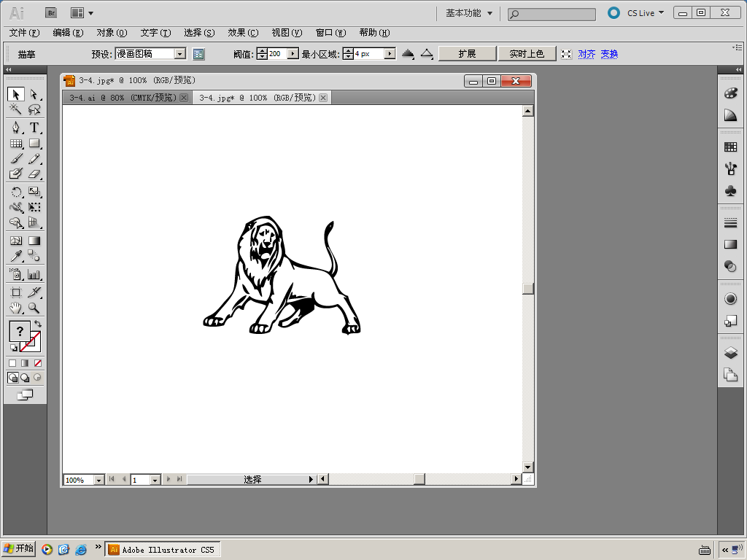This screenshot has height=560, width=747.
Task: Set the color mode to None
Action: tap(38, 362)
